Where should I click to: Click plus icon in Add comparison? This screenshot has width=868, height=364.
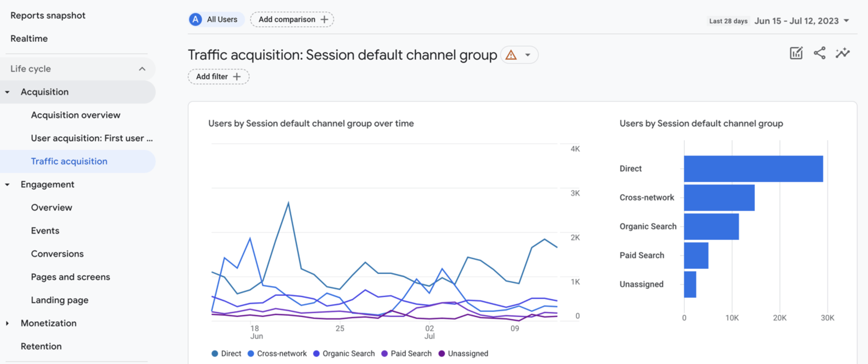[x=324, y=20]
